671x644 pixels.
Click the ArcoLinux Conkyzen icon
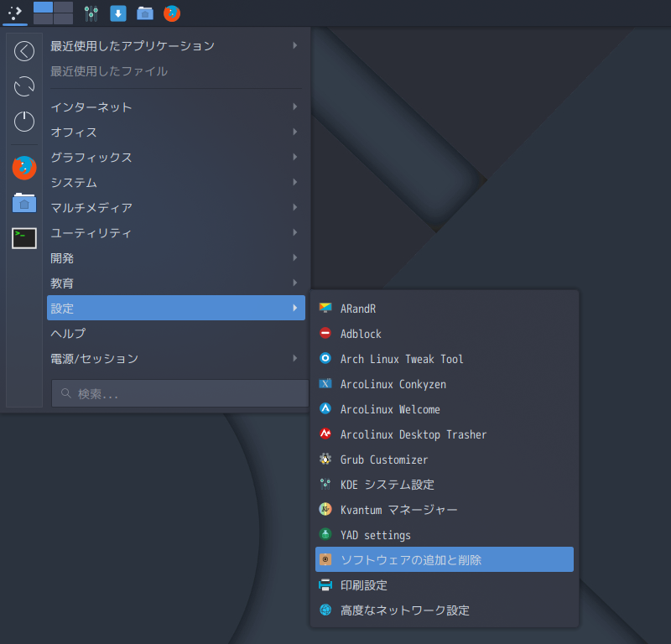click(325, 383)
